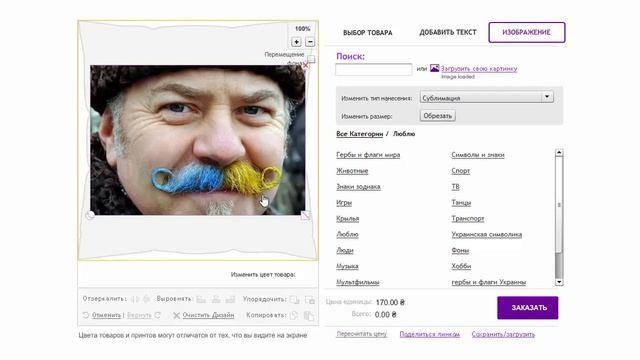Align right using last Выровнять icon
640x360 pixels.
(231, 299)
